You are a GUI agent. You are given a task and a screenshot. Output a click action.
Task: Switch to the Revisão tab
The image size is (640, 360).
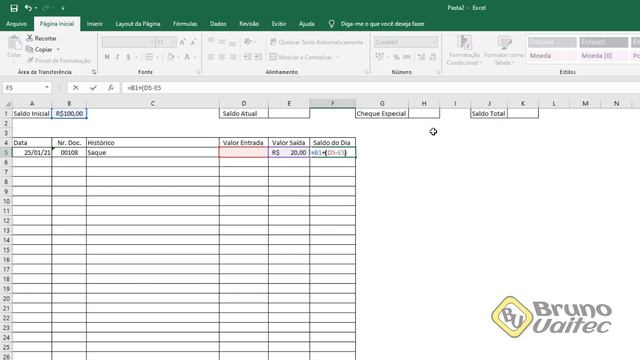pyautogui.click(x=249, y=24)
